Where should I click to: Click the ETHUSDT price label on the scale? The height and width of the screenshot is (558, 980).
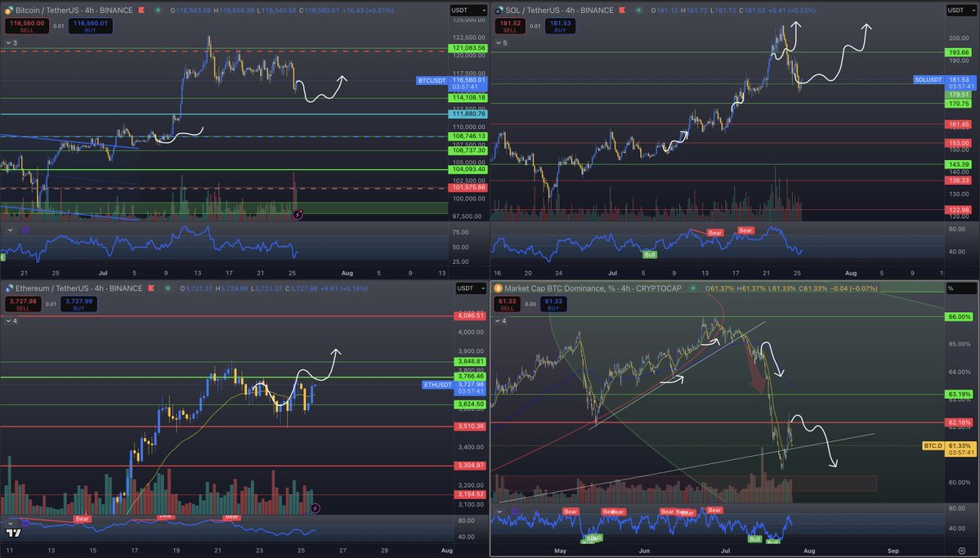point(438,385)
